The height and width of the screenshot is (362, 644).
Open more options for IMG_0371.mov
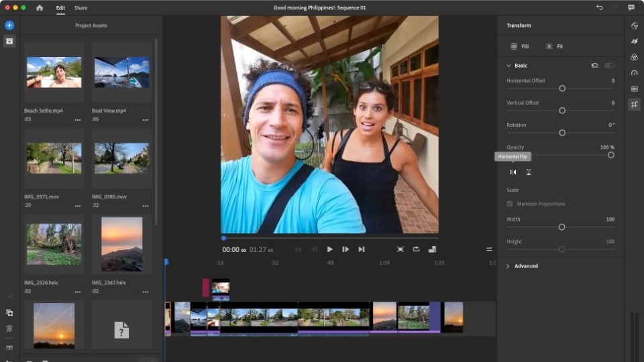pos(78,206)
